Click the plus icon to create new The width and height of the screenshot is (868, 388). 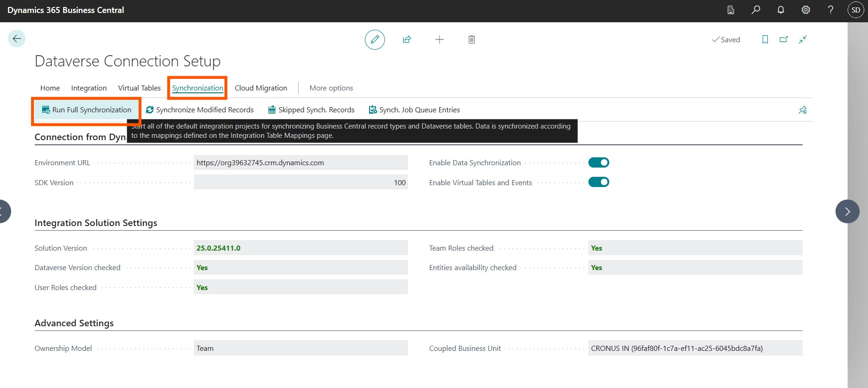pyautogui.click(x=439, y=39)
